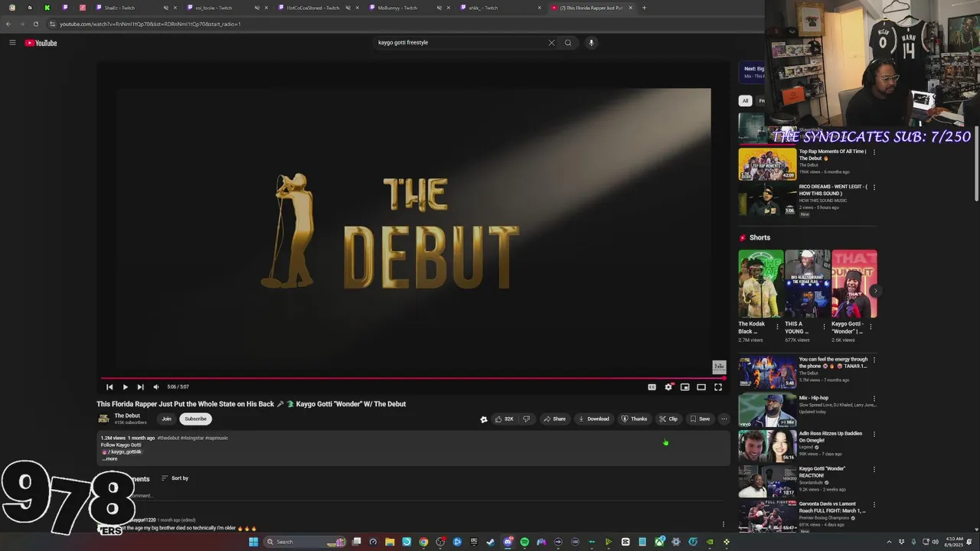Jump to the previous video in the player

[x=109, y=387]
